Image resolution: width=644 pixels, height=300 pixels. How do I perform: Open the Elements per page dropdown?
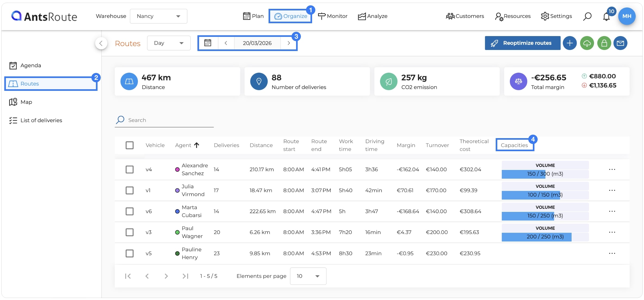[x=308, y=276]
